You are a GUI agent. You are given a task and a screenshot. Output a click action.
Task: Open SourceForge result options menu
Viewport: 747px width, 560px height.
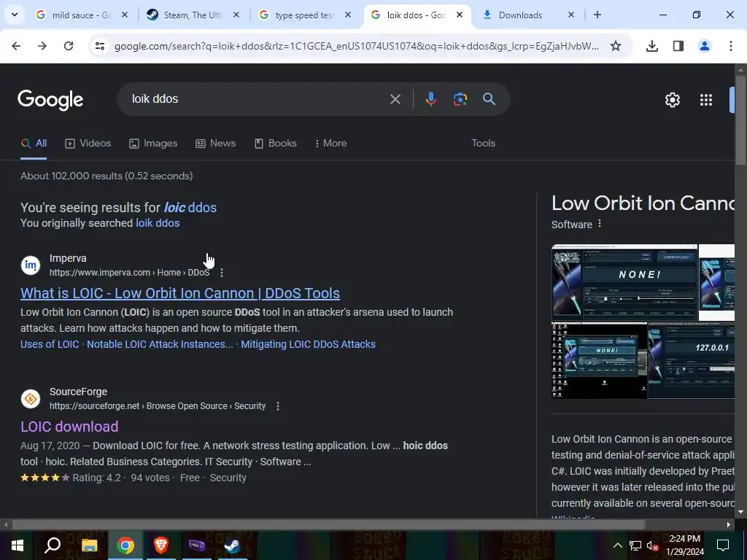[x=278, y=406]
